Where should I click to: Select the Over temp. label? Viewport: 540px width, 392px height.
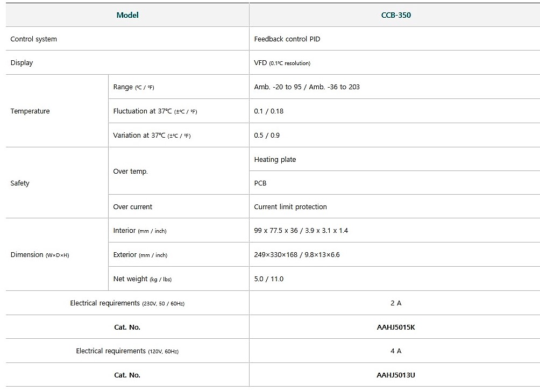point(131,172)
